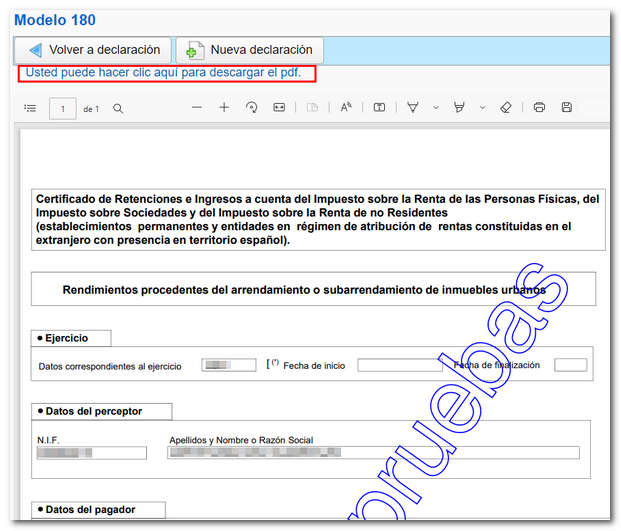Screen dimensions: 621x531
Task: Click the Fecha de inicio field
Action: (x=399, y=365)
